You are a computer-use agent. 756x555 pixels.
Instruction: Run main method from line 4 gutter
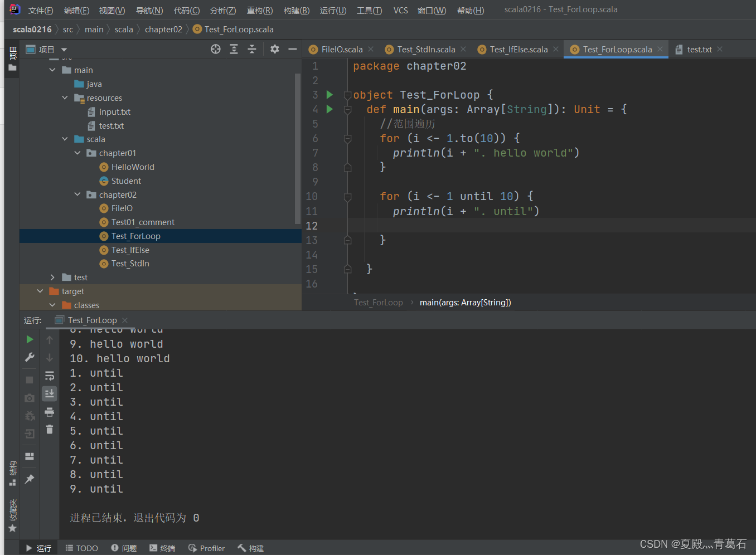329,109
